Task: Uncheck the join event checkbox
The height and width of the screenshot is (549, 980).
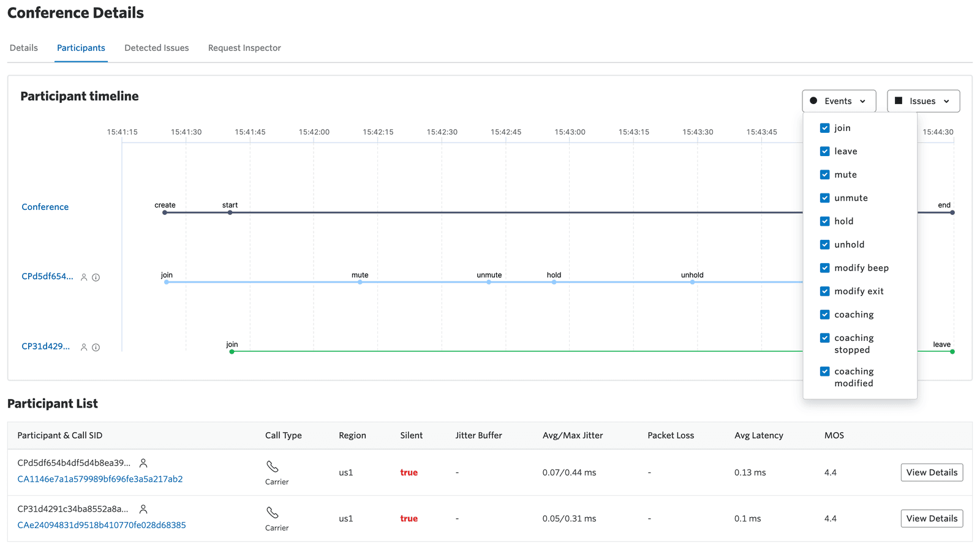Action: 824,128
